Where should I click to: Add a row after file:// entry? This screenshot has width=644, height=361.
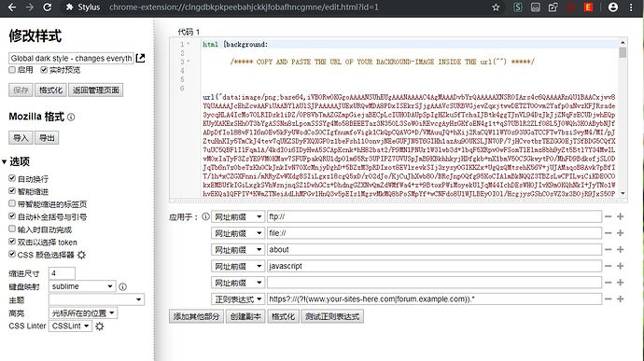pyautogui.click(x=620, y=233)
